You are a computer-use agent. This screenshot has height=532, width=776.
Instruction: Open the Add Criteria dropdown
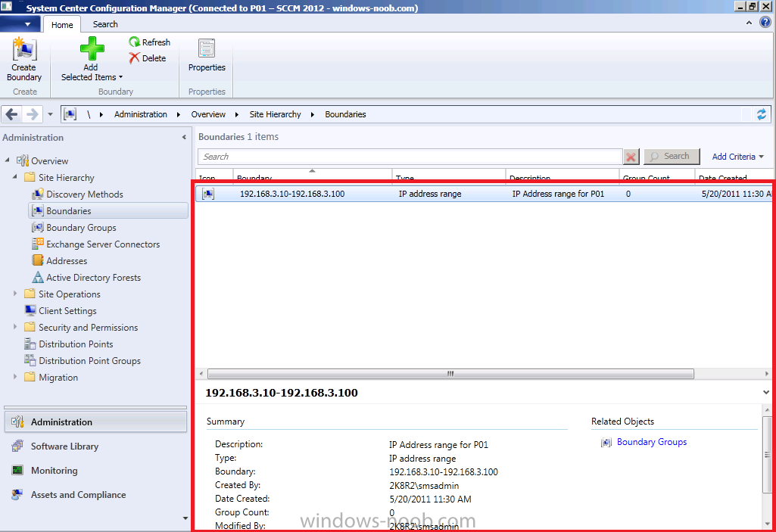pos(737,157)
